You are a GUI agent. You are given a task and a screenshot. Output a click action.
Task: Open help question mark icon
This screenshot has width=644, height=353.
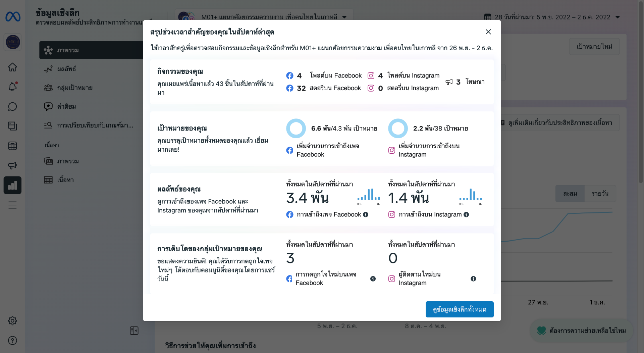pos(12,341)
